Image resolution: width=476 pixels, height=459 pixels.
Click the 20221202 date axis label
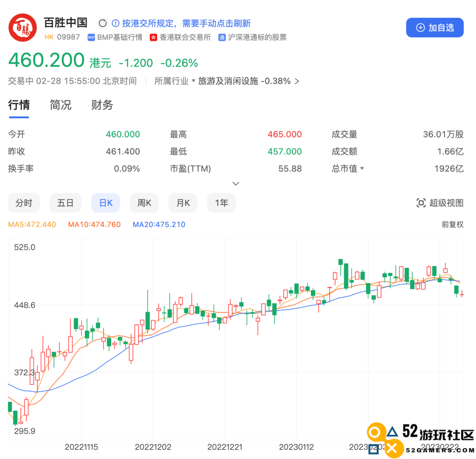pyautogui.click(x=153, y=447)
